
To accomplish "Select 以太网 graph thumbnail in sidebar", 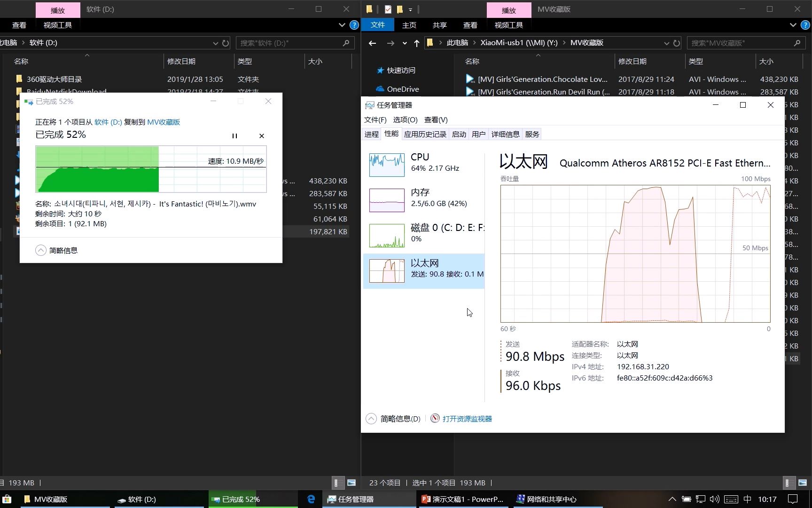I will (387, 271).
